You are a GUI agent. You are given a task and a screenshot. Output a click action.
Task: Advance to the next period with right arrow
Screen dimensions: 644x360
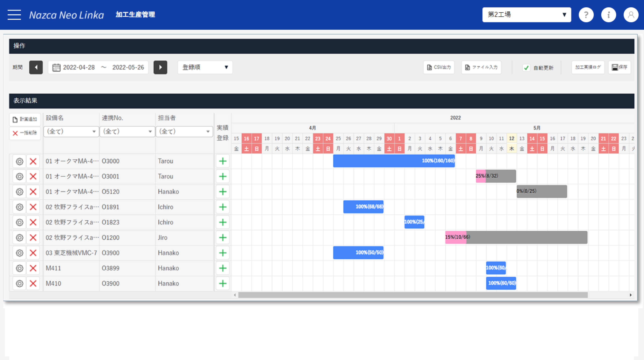160,67
